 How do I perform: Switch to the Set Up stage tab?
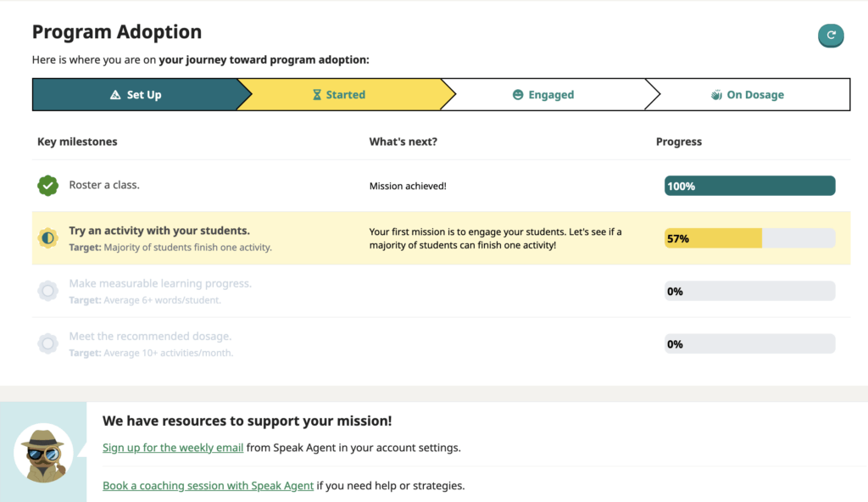tap(136, 94)
